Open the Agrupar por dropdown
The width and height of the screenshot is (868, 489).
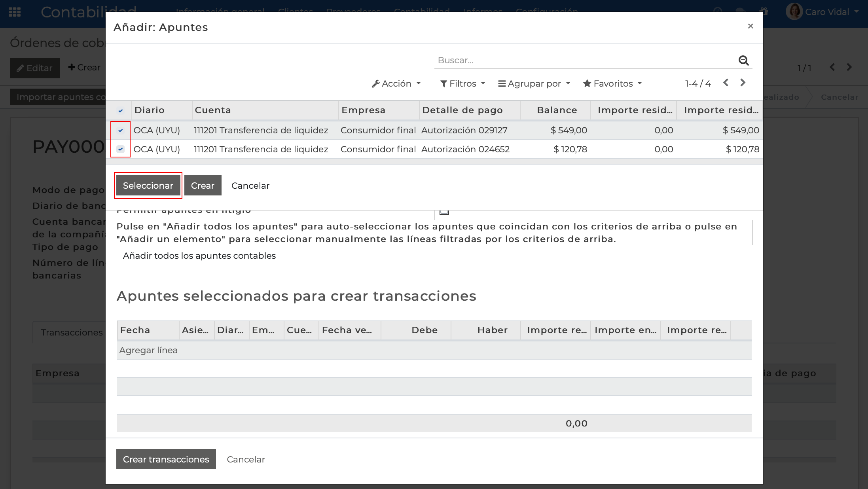tap(534, 83)
